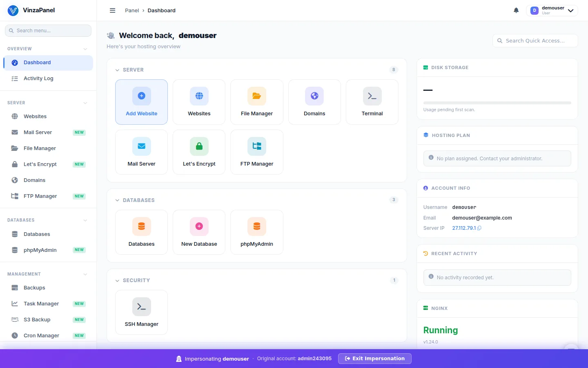Open File Manager card with folder icon
Screen dimensions: 588x368
click(257, 102)
